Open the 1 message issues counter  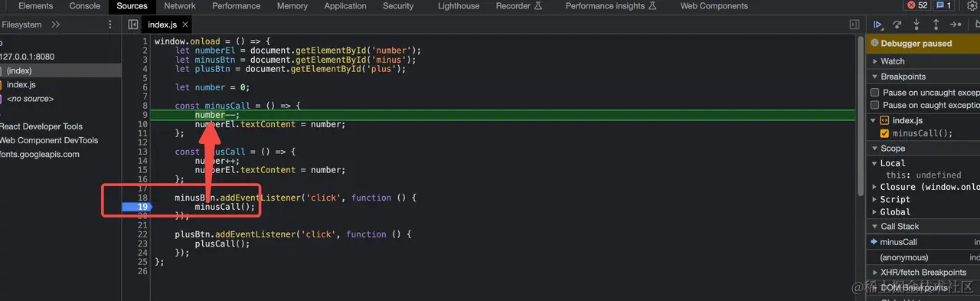[x=944, y=5]
